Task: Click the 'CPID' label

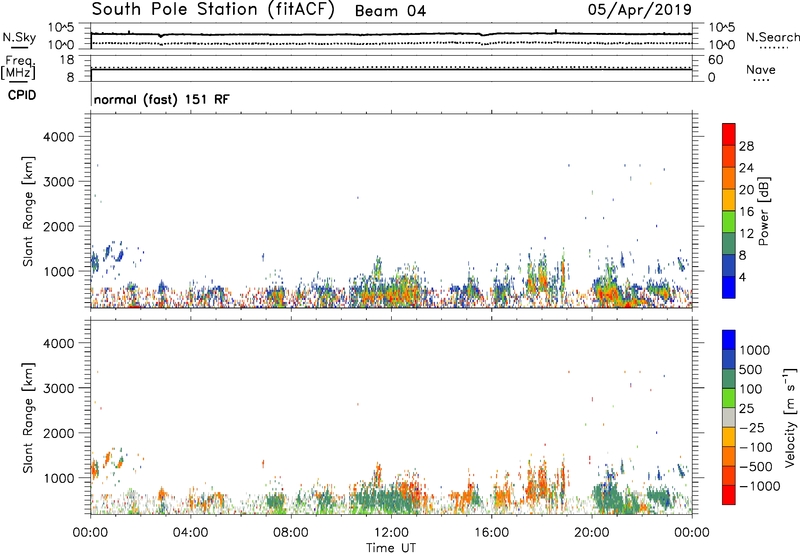Action: 22,95
